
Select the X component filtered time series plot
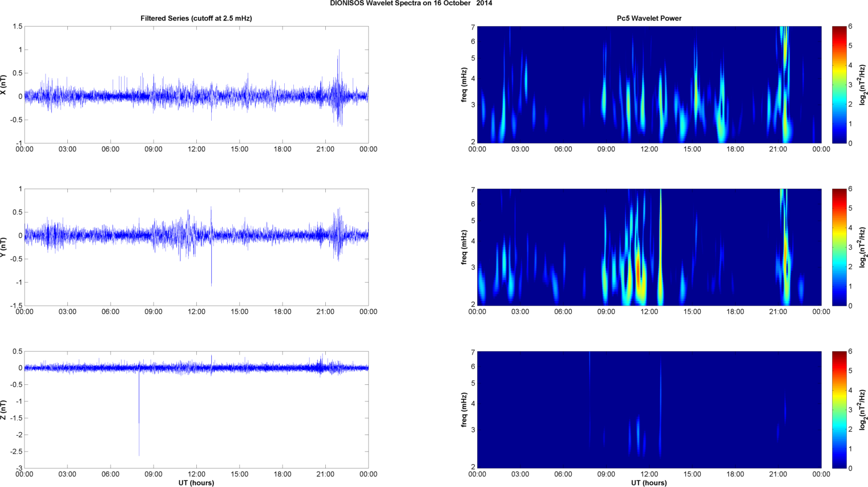pos(196,85)
